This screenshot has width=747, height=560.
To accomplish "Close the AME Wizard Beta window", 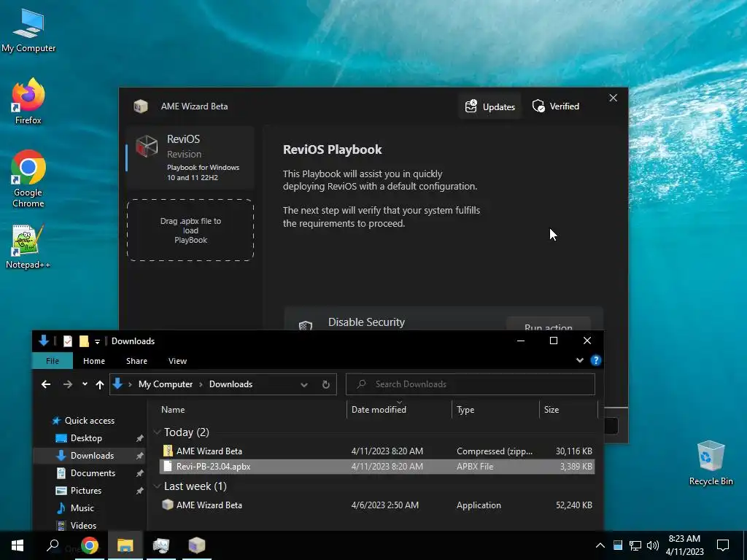I will click(x=613, y=98).
